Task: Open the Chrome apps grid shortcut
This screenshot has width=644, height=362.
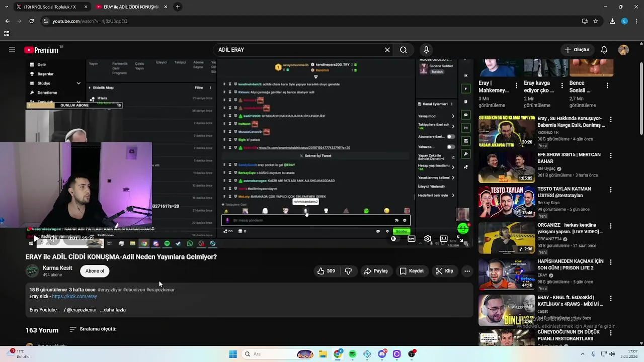Action: 7,34
